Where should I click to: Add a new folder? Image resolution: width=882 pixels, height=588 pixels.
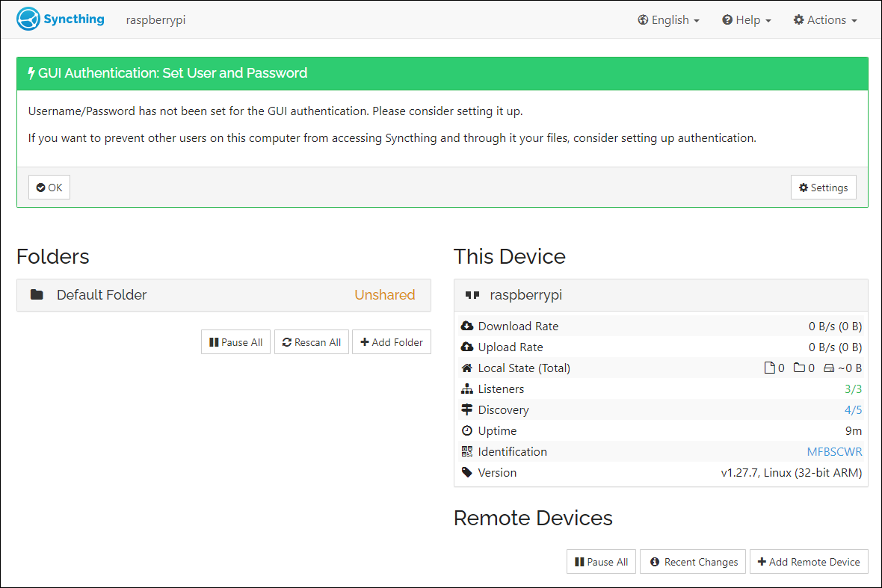(x=392, y=341)
